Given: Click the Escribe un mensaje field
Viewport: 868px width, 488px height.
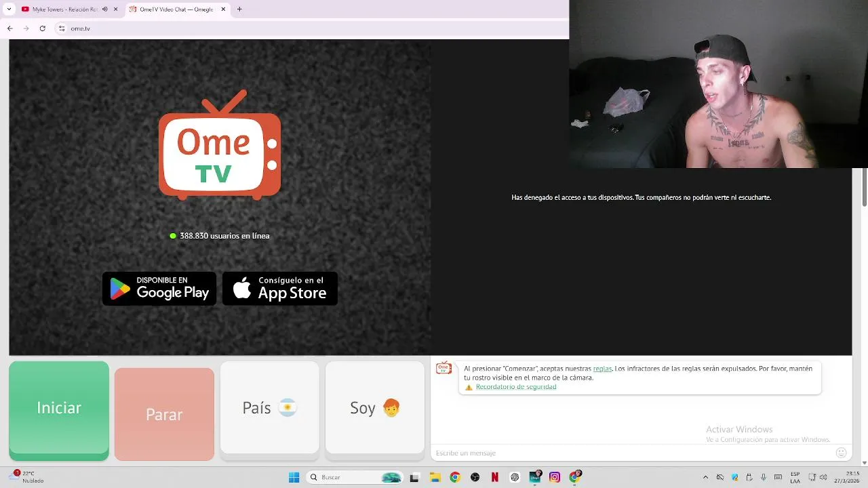Looking at the screenshot, I should (631, 453).
